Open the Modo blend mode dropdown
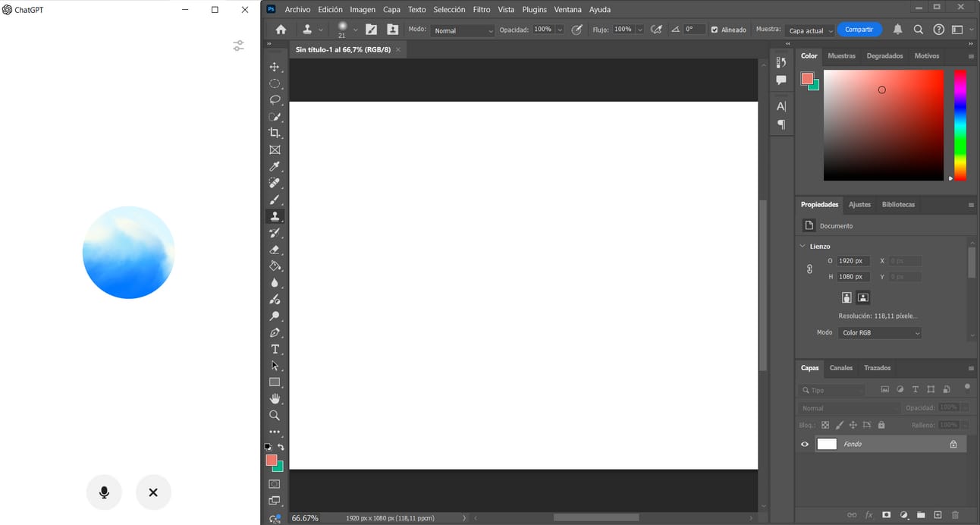Viewport: 980px width, 525px height. (463, 30)
